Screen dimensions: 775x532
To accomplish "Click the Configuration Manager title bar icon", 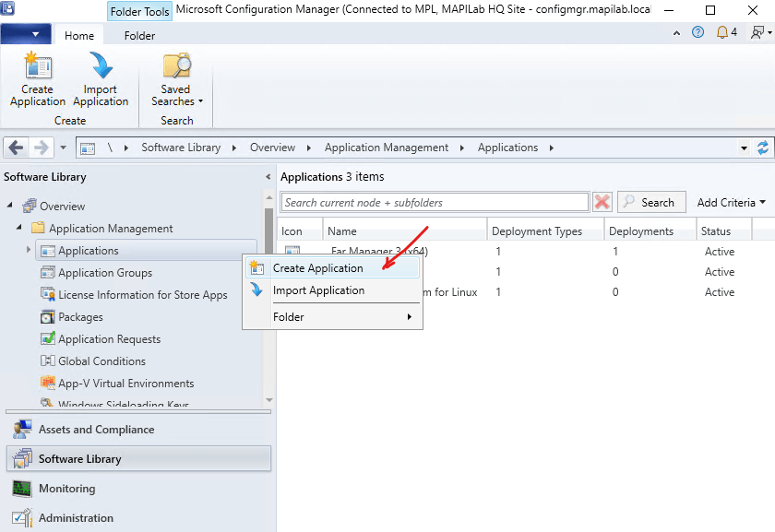I will (x=7, y=8).
